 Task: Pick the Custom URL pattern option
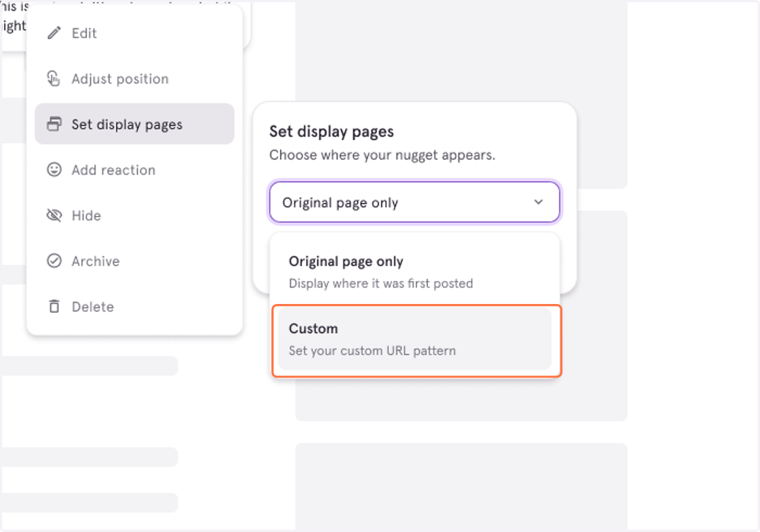415,339
